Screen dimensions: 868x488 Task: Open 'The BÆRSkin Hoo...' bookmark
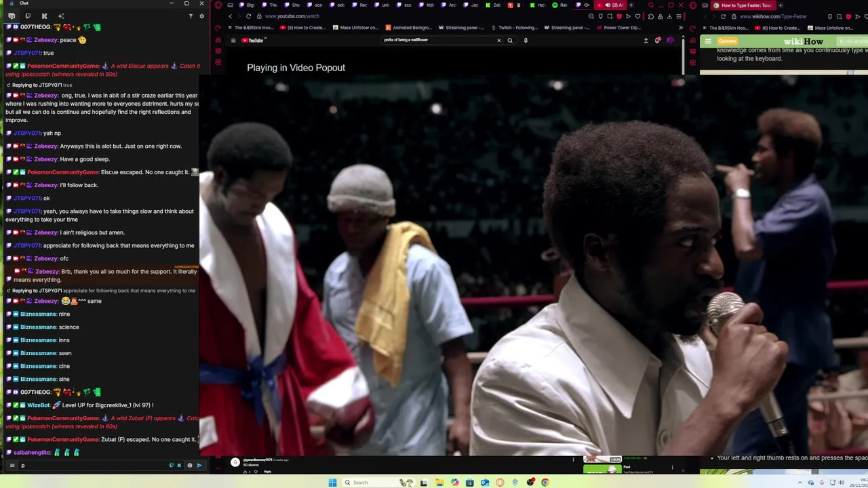coord(250,28)
